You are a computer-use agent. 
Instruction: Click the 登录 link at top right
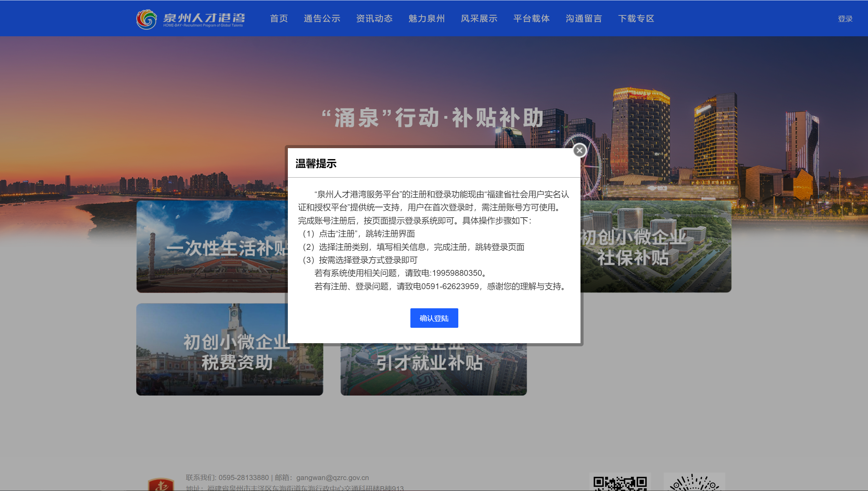point(845,19)
